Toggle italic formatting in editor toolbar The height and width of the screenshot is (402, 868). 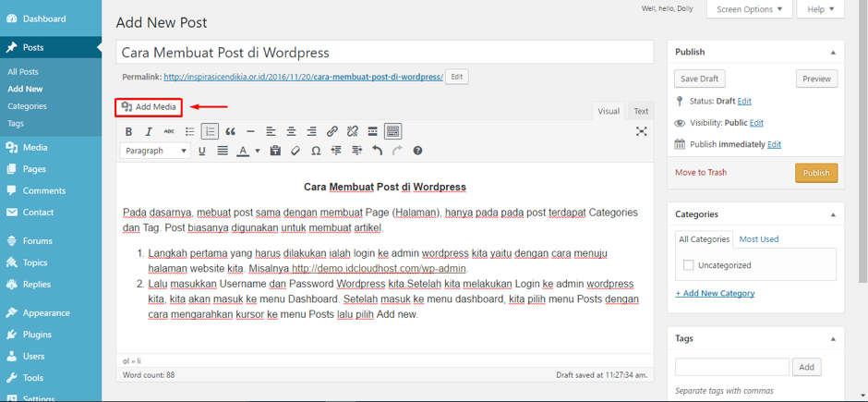tap(149, 132)
